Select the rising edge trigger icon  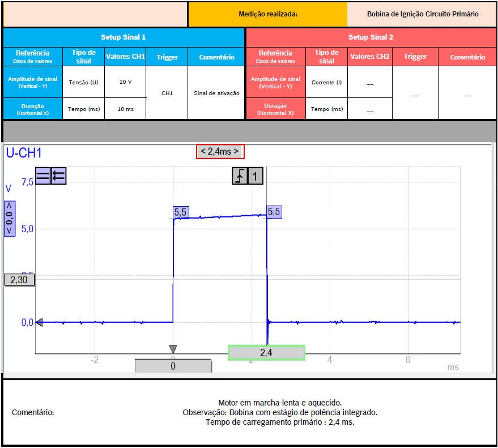coord(240,177)
